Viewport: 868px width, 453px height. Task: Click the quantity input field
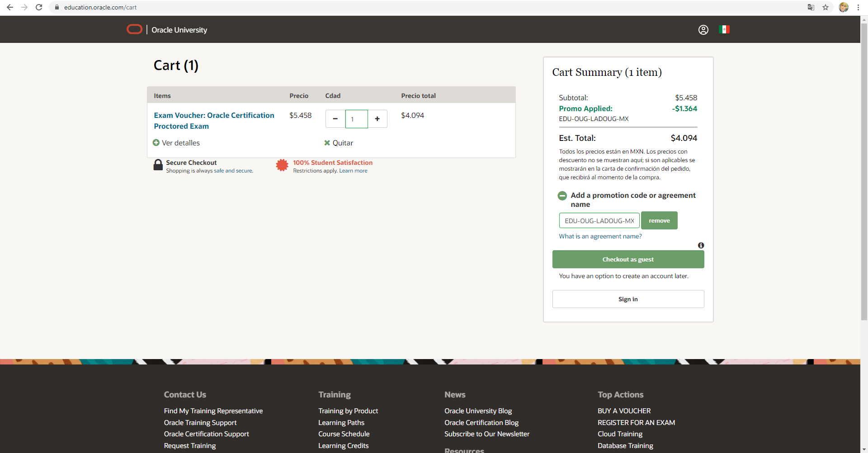pos(357,119)
